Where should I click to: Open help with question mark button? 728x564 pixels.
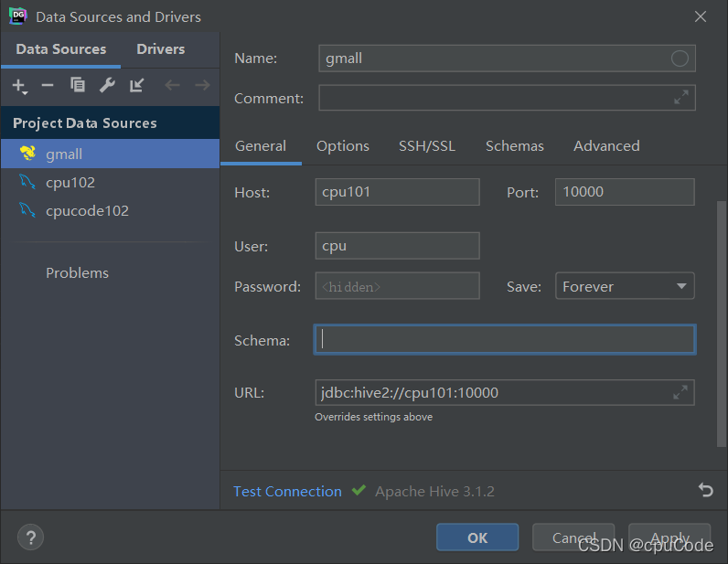point(31,537)
